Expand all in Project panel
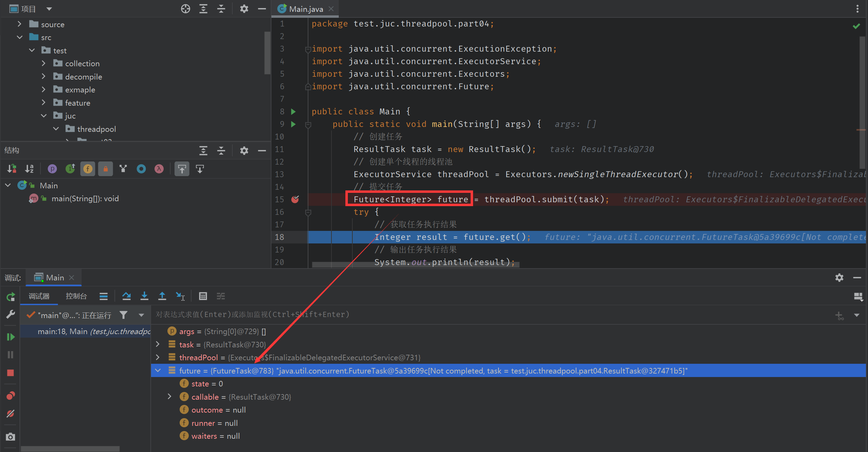Image resolution: width=868 pixels, height=452 pixels. click(x=203, y=9)
